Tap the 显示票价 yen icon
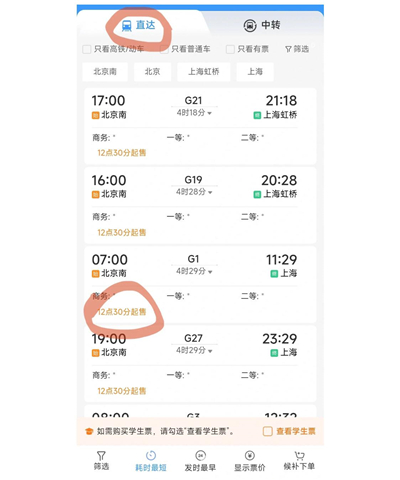 tap(250, 455)
